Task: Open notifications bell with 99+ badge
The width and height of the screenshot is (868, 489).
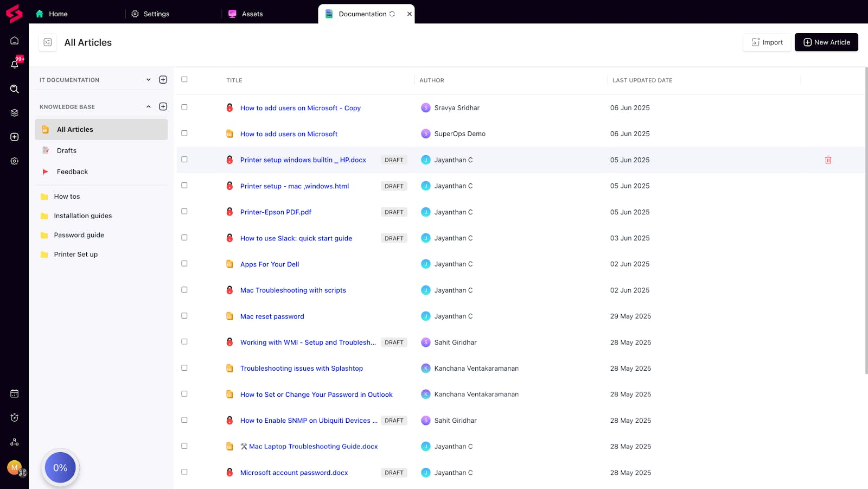Action: click(15, 64)
